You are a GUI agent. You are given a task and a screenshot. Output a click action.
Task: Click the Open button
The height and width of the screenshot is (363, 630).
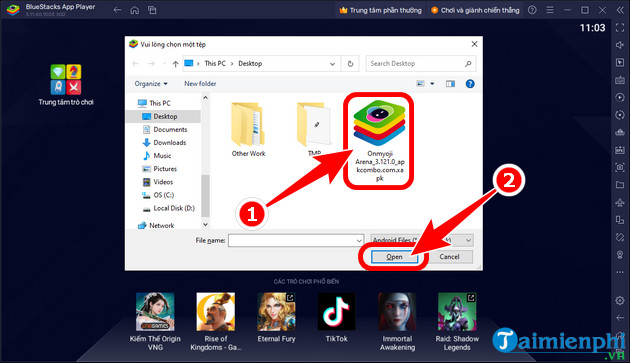pyautogui.click(x=394, y=256)
